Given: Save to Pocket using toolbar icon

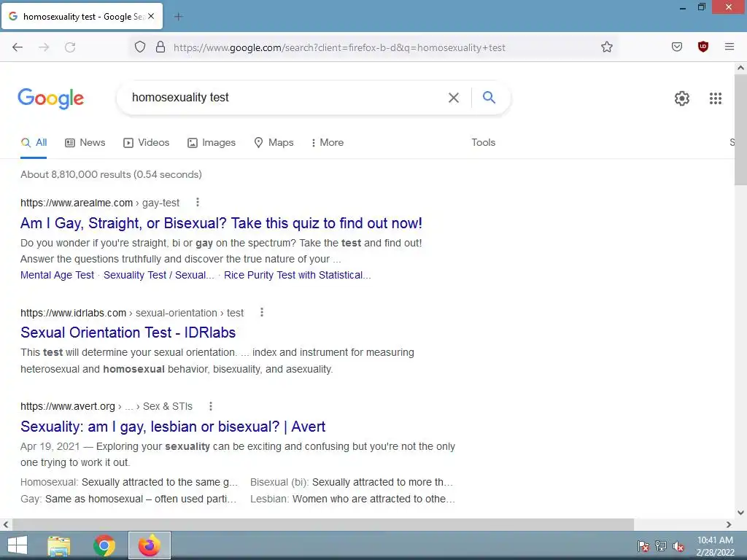Looking at the screenshot, I should [676, 47].
